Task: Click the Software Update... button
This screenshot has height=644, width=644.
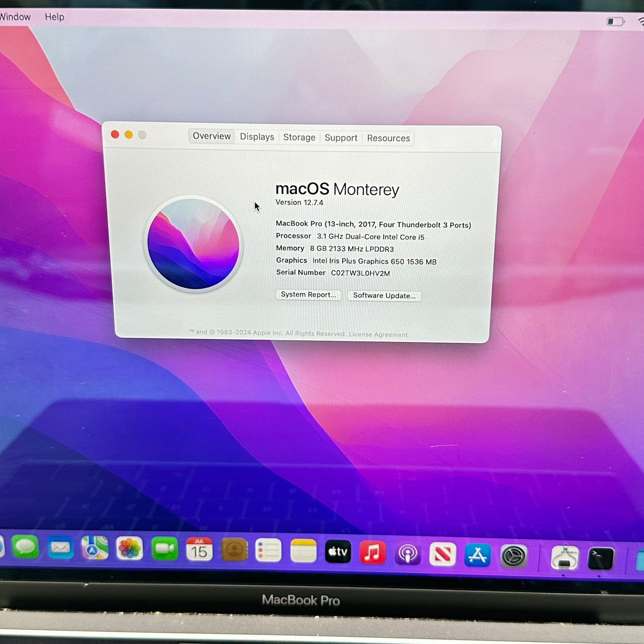Action: (x=384, y=295)
